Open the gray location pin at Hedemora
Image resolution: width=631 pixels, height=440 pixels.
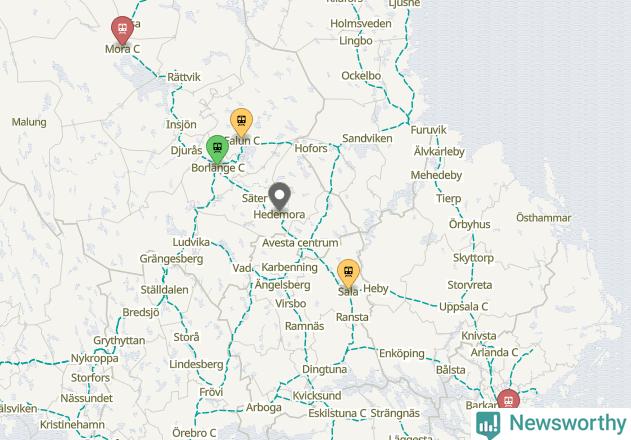pyautogui.click(x=280, y=197)
